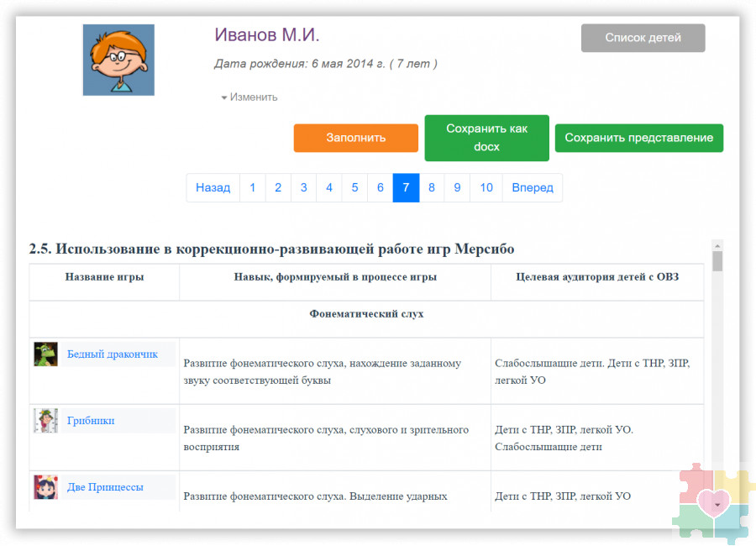Click the Дата рождения line
This screenshot has height=546, width=756.
click(326, 64)
